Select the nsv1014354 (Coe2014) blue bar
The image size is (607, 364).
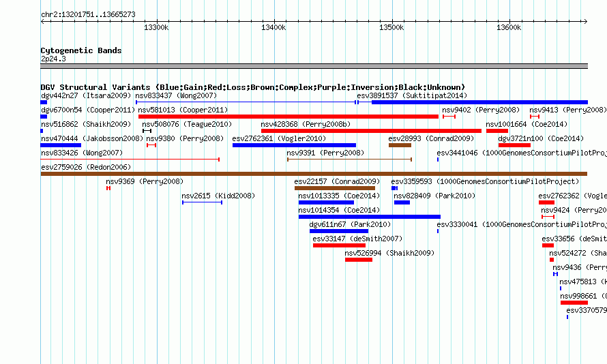coord(369,217)
